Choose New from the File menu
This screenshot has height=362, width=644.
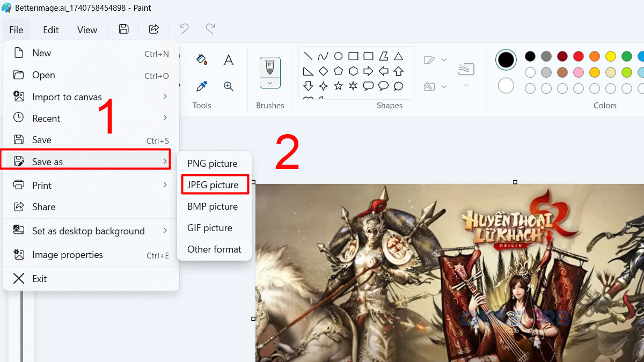tap(91, 53)
